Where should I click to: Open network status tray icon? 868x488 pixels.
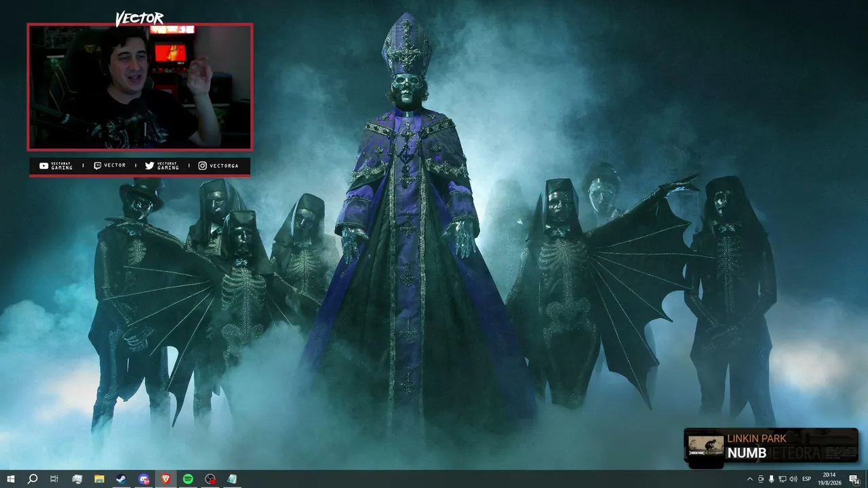[783, 479]
